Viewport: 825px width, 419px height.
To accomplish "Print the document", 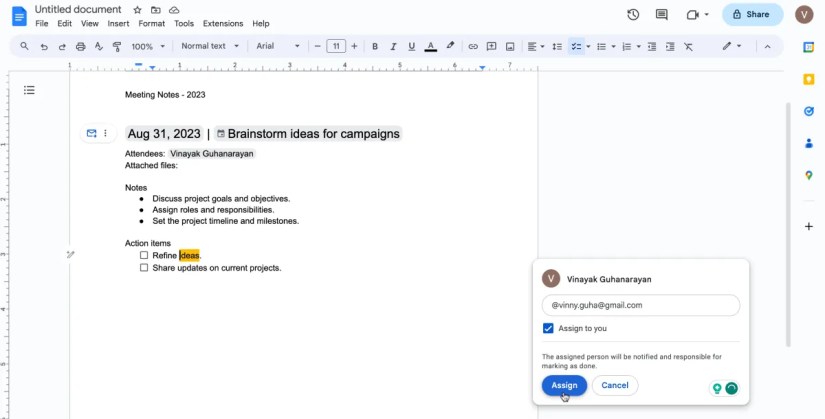I will pyautogui.click(x=81, y=47).
